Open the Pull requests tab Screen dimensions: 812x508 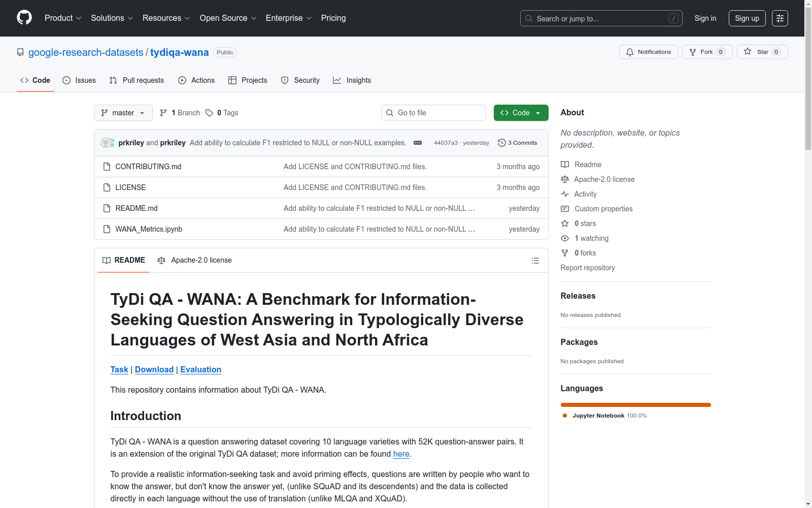(x=137, y=80)
